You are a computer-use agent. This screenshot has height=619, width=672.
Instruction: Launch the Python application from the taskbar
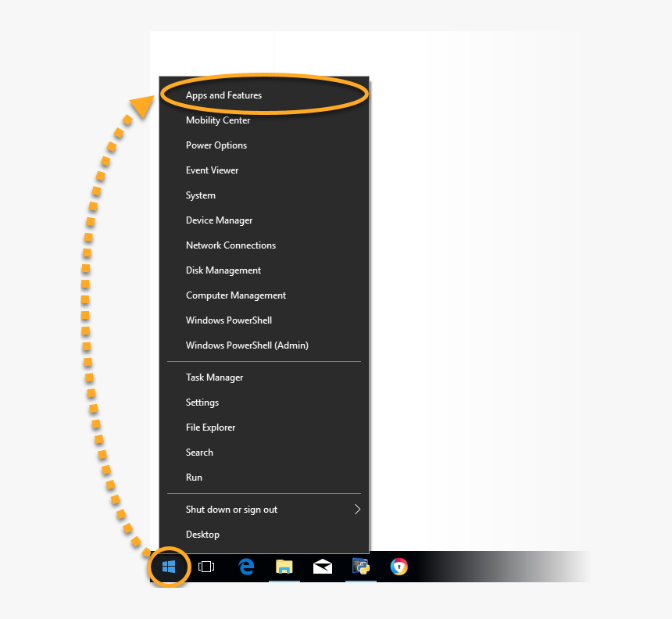click(x=360, y=567)
